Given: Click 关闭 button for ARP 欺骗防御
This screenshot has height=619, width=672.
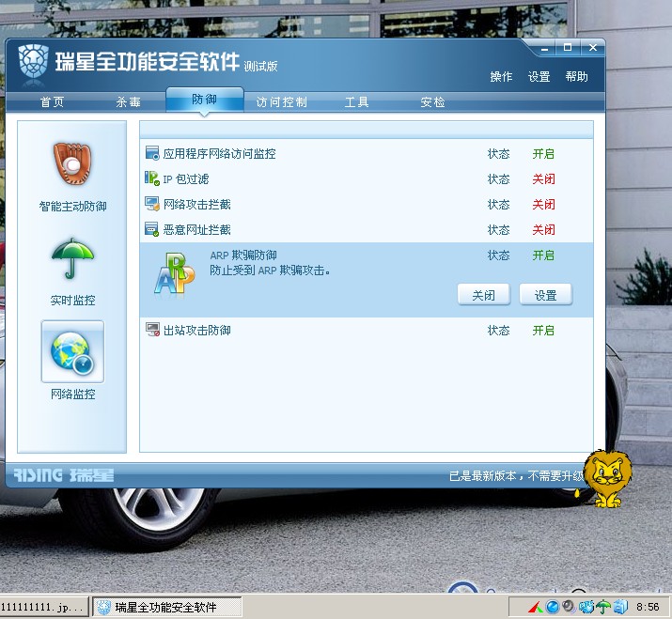Looking at the screenshot, I should (x=484, y=295).
